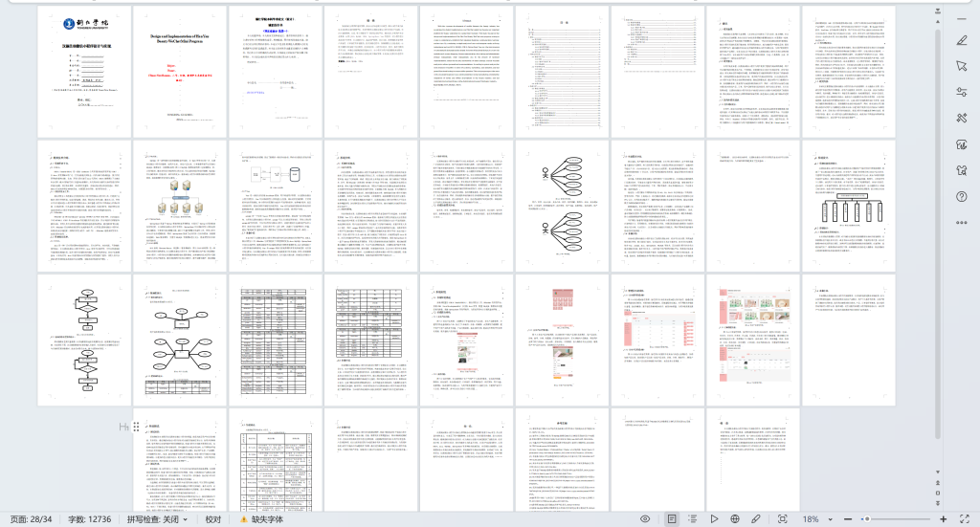Switch to outline view
Screen dimensions: 980x527
693,519
